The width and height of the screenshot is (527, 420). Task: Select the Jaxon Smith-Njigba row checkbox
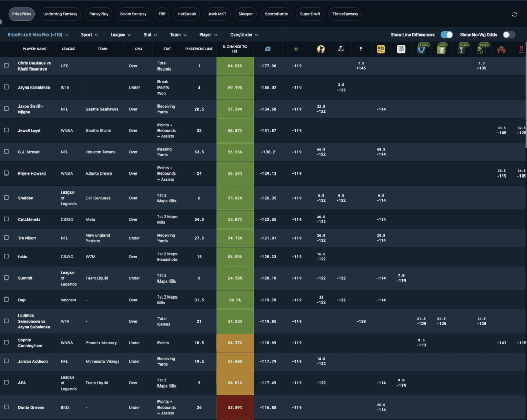(x=6, y=109)
